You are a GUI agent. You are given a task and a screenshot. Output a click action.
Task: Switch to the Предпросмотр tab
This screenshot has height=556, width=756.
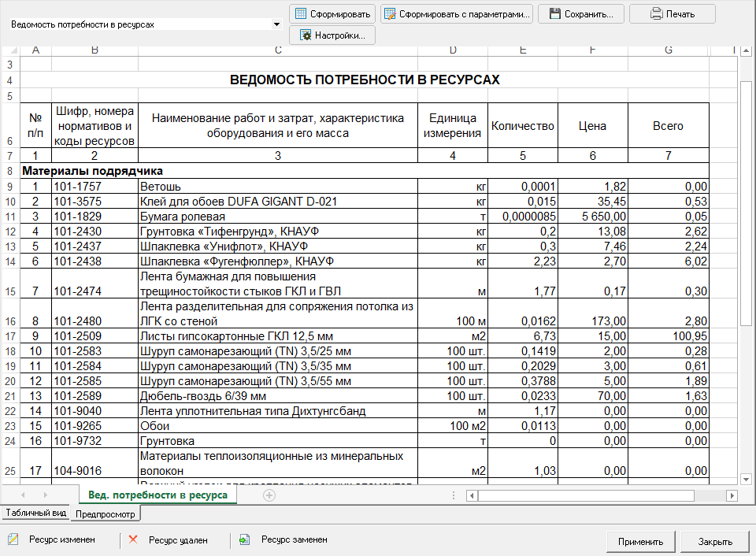coord(106,514)
